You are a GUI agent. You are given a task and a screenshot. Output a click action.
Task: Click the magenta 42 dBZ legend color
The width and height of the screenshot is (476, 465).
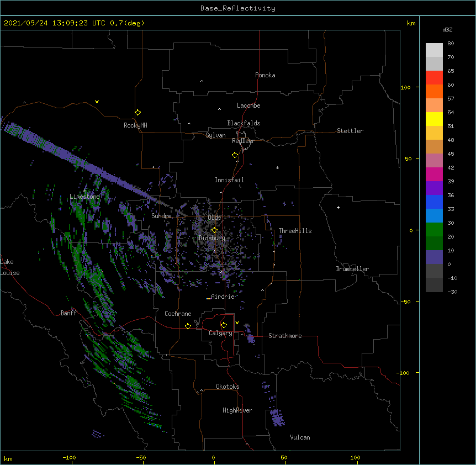434,174
